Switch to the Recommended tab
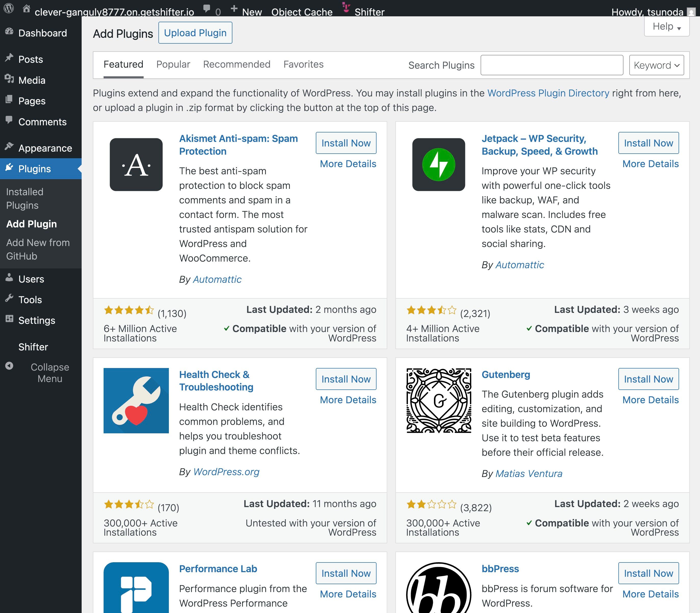Screen dimensions: 700x613 pyautogui.click(x=237, y=64)
